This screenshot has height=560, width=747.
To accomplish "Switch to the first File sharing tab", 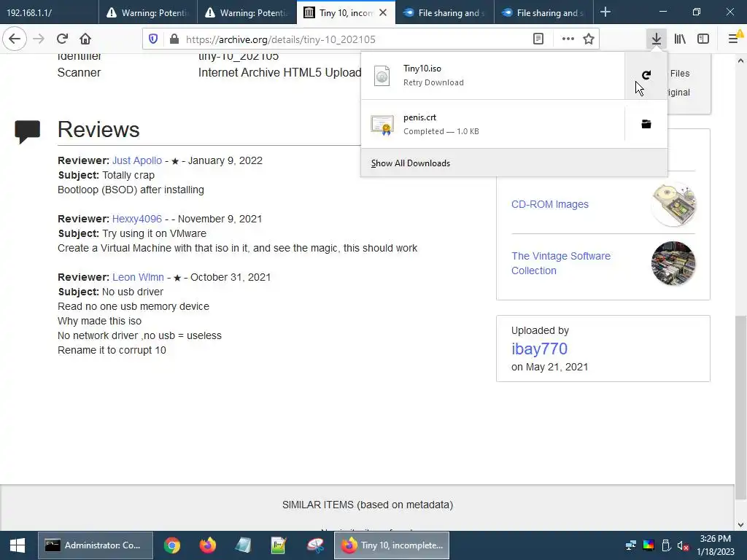I will pyautogui.click(x=444, y=12).
